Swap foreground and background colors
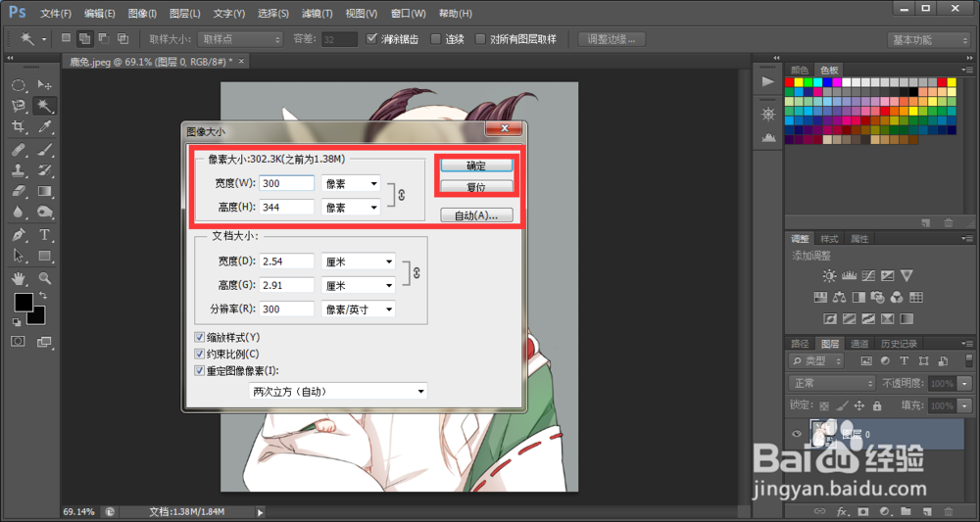The image size is (980, 522). [x=43, y=294]
